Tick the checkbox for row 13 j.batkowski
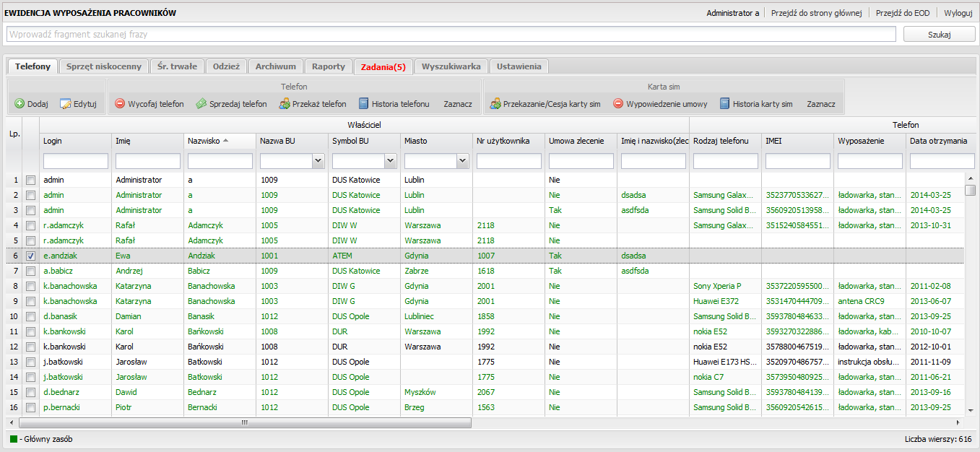This screenshot has width=980, height=452. point(31,362)
